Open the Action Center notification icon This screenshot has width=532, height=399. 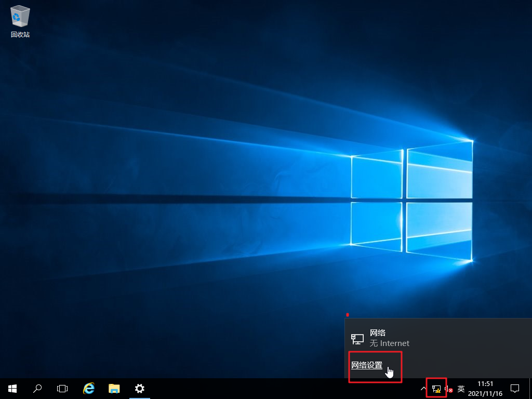515,389
